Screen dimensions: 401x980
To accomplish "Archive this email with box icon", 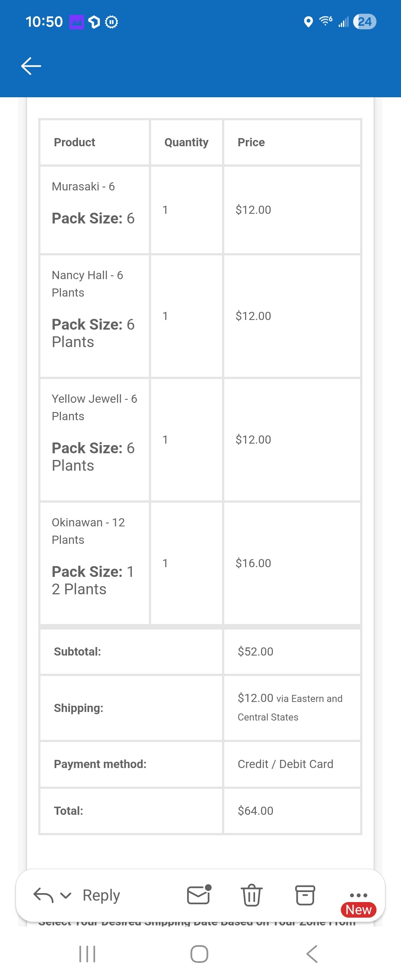I will click(305, 895).
